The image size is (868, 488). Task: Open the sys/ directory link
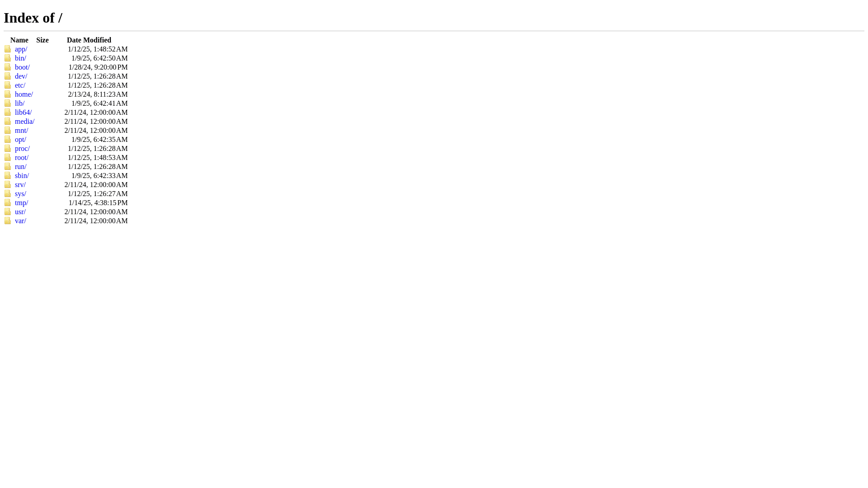(20, 193)
